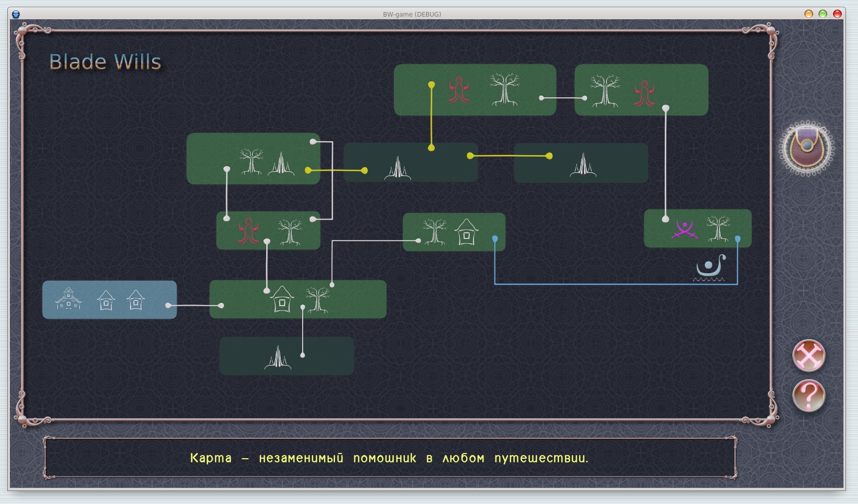Open the inventory pouch on the right
Image resolution: width=858 pixels, height=504 pixels.
coord(806,148)
